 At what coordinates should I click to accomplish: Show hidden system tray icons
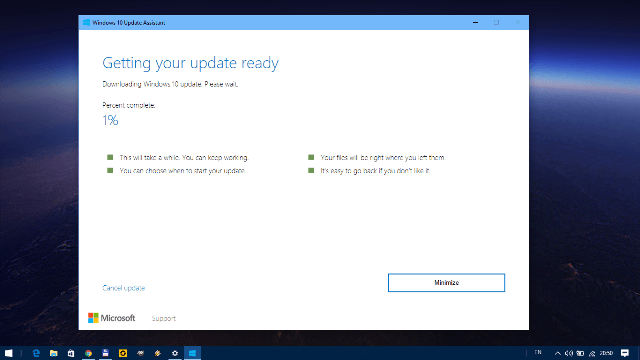[x=558, y=353]
